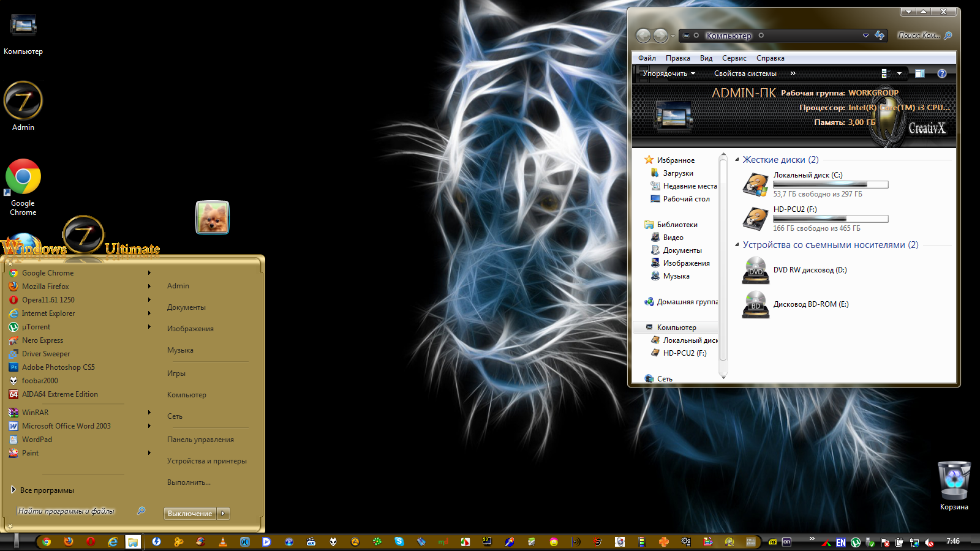Click the Выключение button
Screen dimensions: 980x551
point(190,514)
